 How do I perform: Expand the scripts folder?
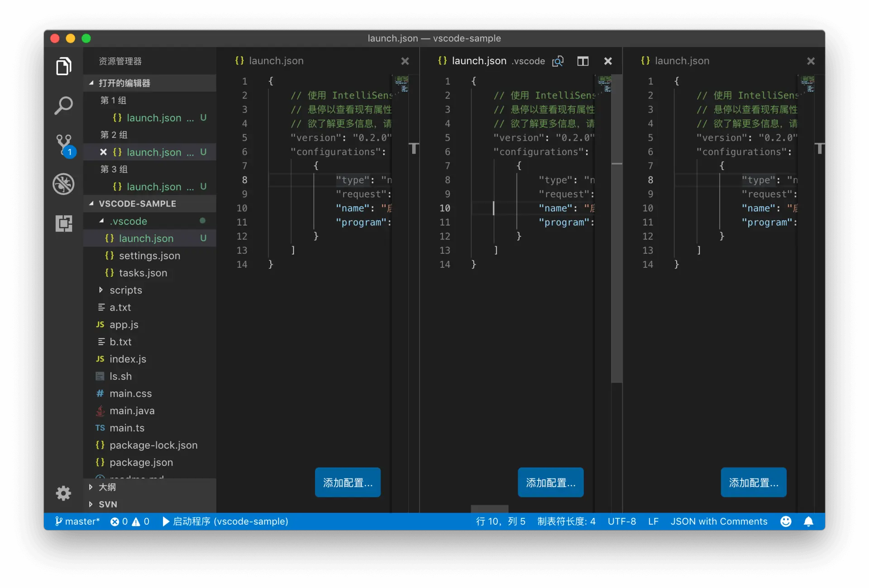tap(125, 290)
